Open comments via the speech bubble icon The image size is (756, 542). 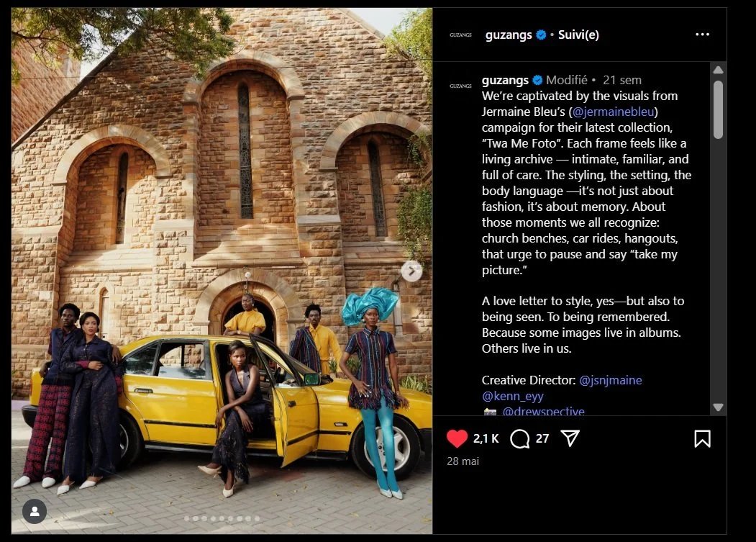[520, 438]
